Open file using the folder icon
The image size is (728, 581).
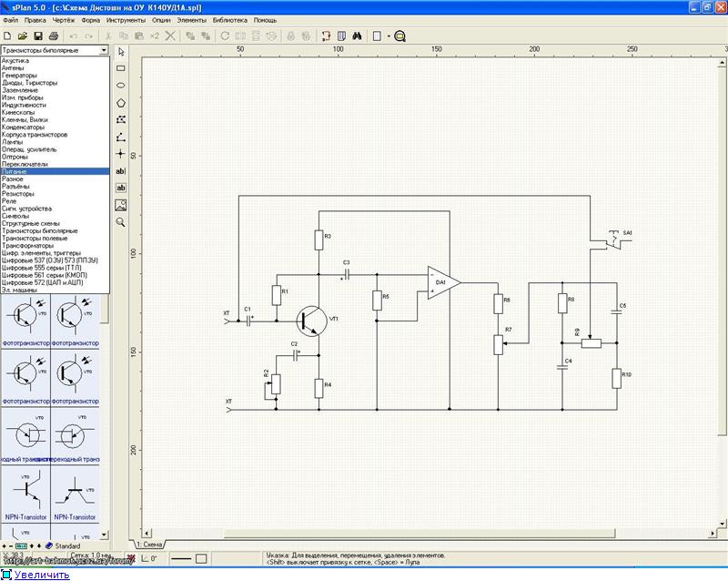point(24,36)
